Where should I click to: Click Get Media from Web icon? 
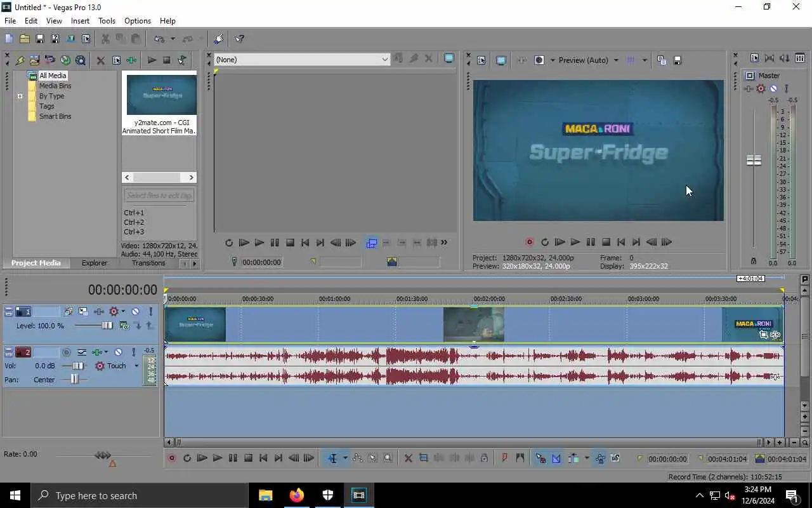pos(65,60)
